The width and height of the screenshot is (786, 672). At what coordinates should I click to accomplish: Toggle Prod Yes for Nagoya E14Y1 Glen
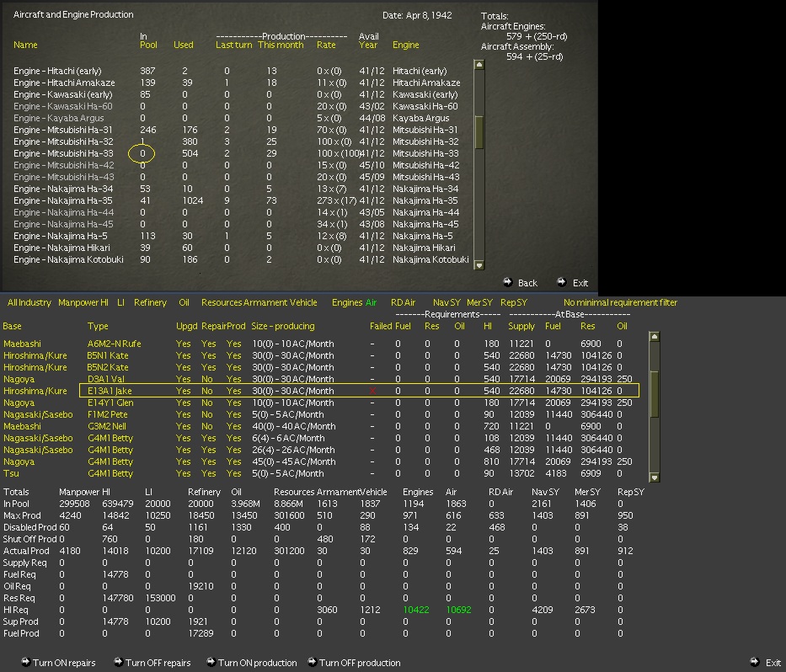(x=233, y=403)
